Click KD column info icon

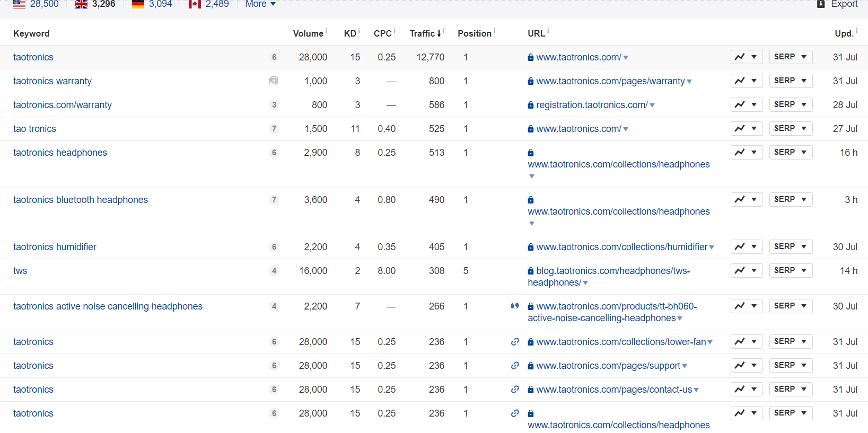(359, 31)
